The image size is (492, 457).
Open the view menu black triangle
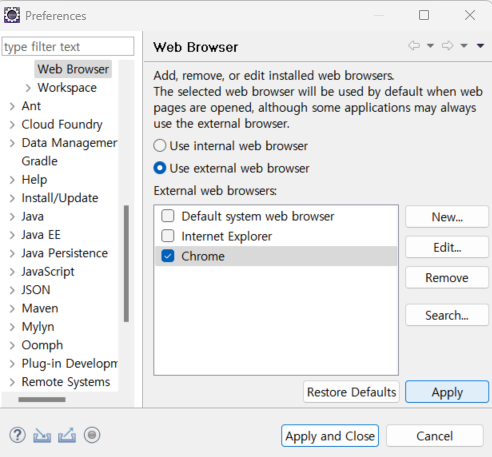pos(480,46)
